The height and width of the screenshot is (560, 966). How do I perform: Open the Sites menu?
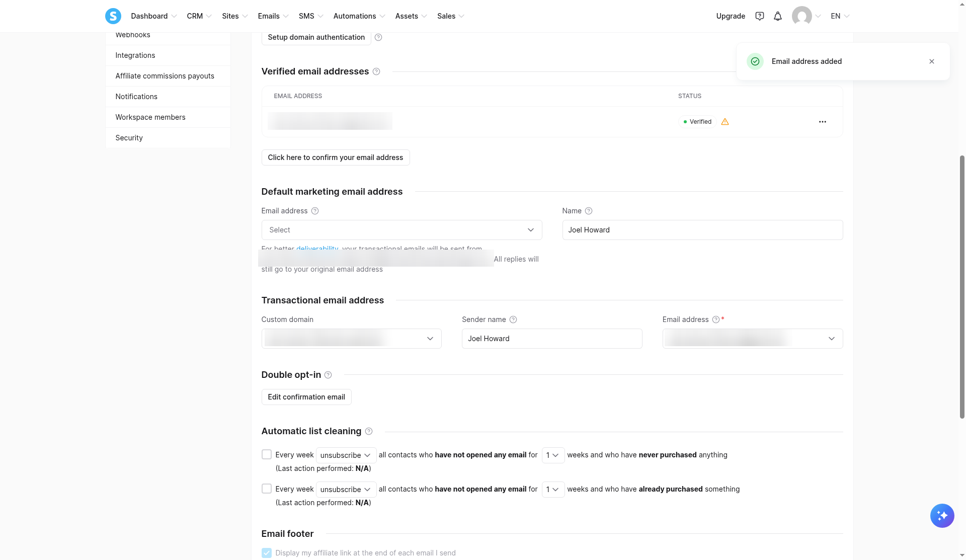point(235,16)
